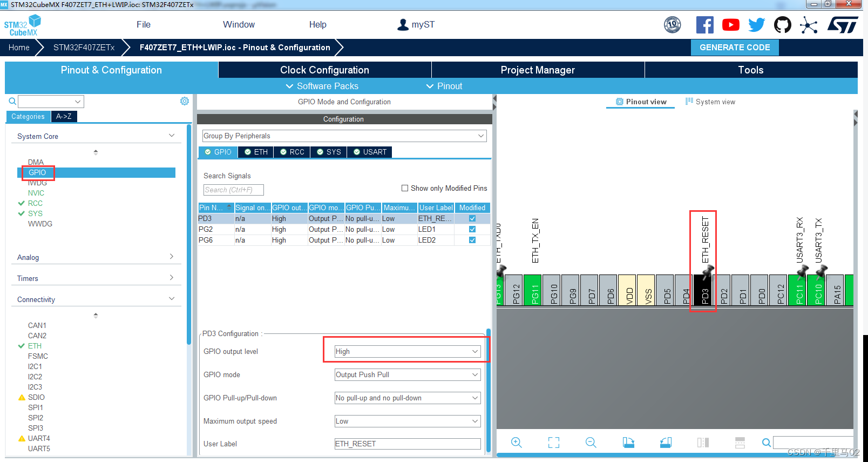Open ST Facebook page icon
This screenshot has width=868, height=462.
pyautogui.click(x=705, y=25)
